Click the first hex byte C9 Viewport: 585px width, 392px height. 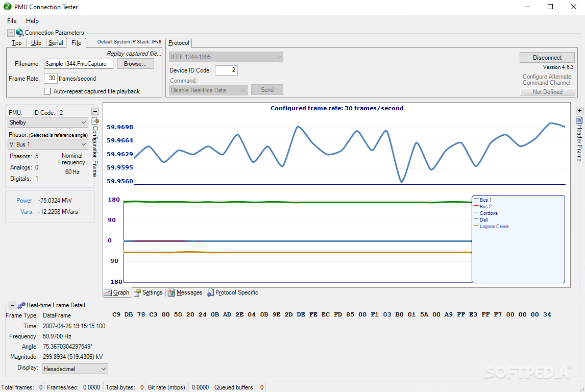(116, 314)
